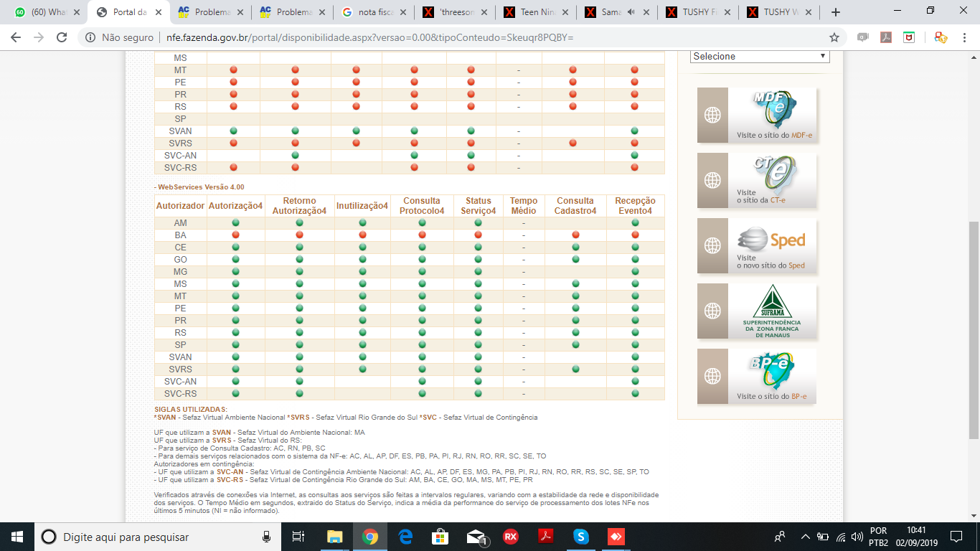Screen dimensions: 980x551
Task: Open Chrome menu three dots
Action: 964,37
